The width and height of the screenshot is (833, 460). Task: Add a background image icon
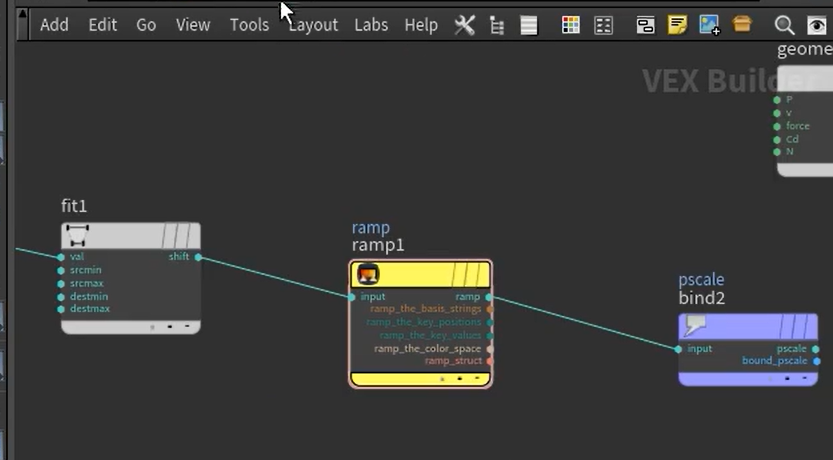point(710,25)
